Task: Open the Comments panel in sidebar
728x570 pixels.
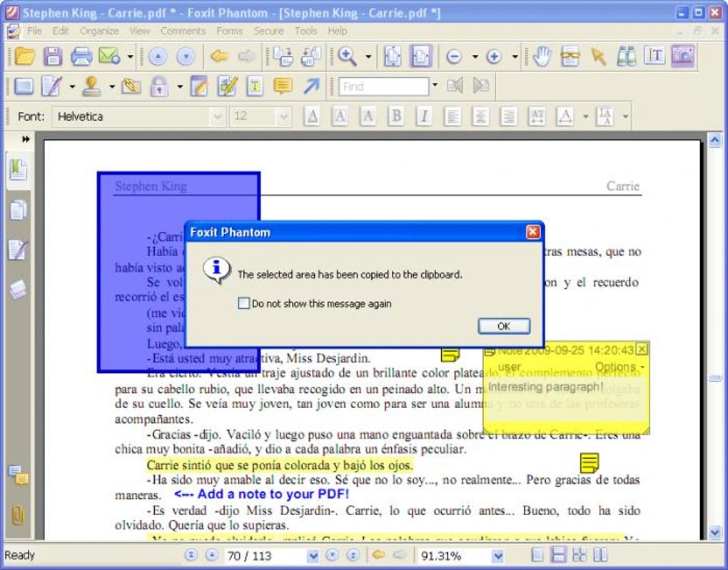Action: pyautogui.click(x=19, y=475)
